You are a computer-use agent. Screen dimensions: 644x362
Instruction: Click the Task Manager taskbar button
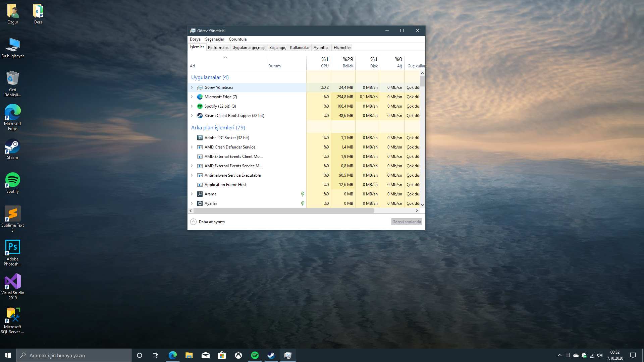point(287,355)
